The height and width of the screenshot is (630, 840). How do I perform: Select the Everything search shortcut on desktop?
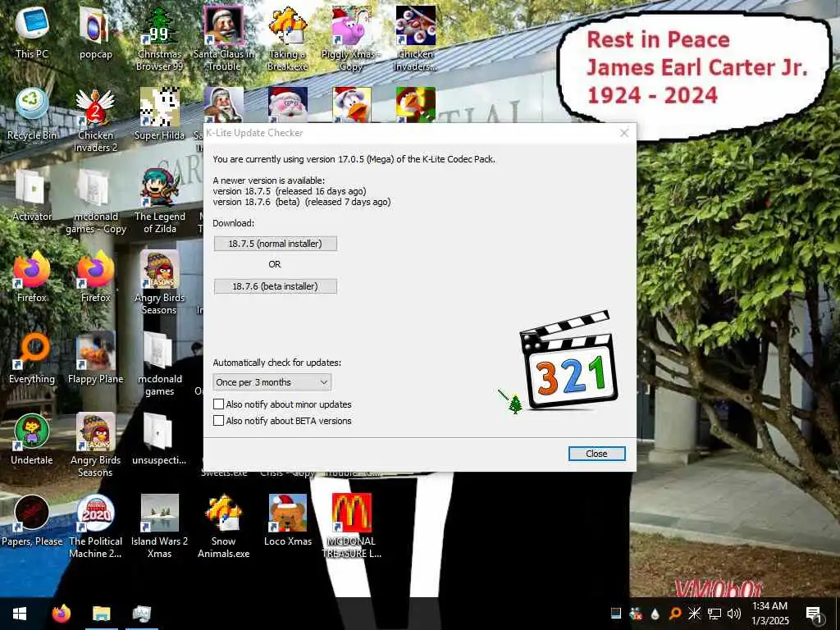(x=32, y=358)
